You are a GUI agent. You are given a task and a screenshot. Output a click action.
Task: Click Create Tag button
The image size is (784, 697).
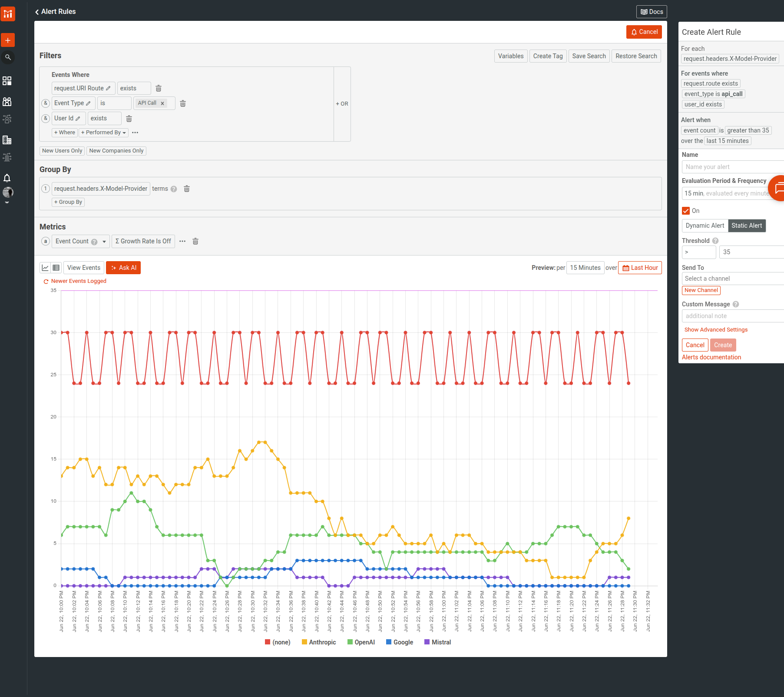[x=548, y=56]
